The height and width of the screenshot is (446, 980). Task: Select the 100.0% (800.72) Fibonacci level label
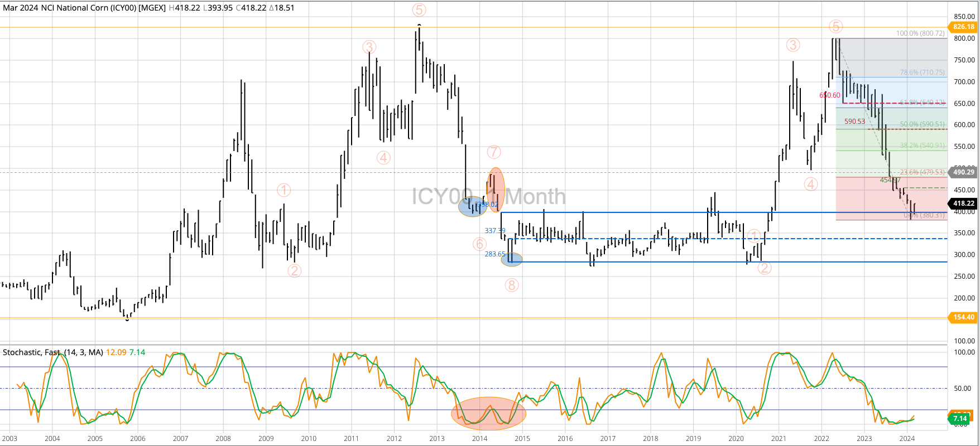click(921, 33)
